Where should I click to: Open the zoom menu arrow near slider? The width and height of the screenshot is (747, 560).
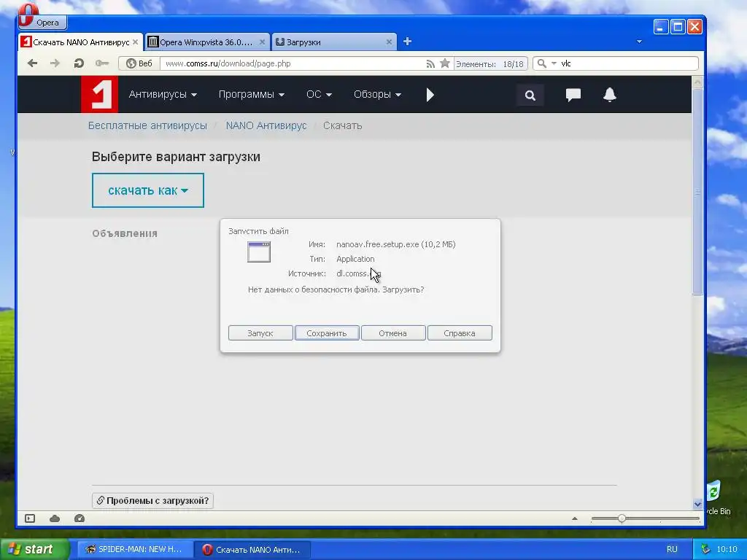(x=575, y=518)
